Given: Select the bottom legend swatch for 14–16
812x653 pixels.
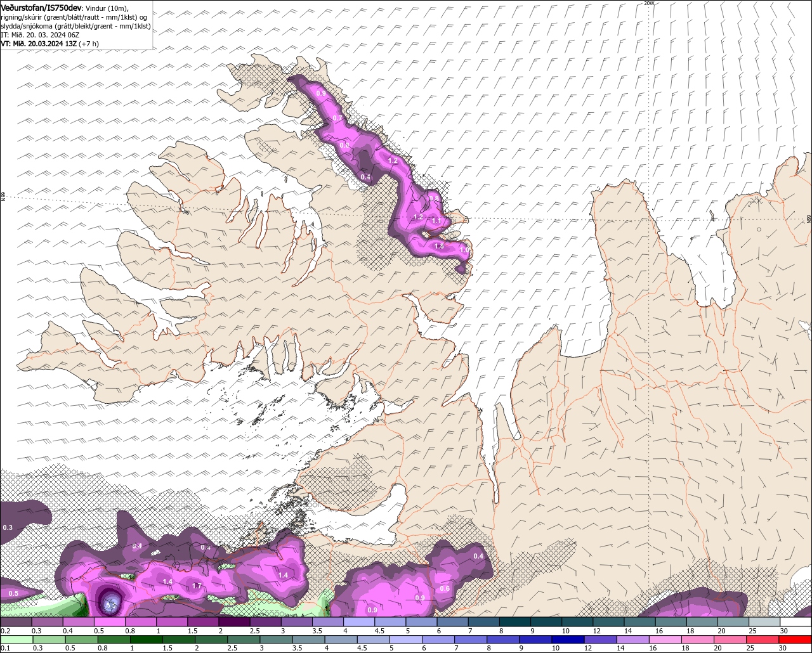Looking at the screenshot, I should click(x=632, y=639).
